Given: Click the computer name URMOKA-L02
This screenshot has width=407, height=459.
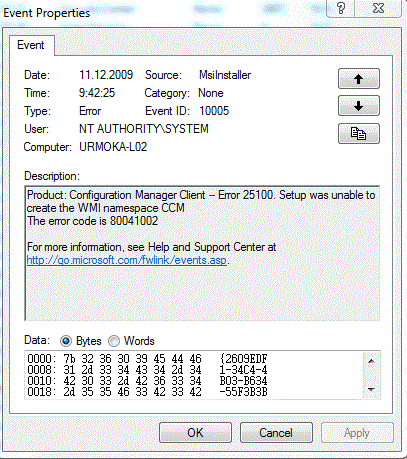Looking at the screenshot, I should (113, 147).
